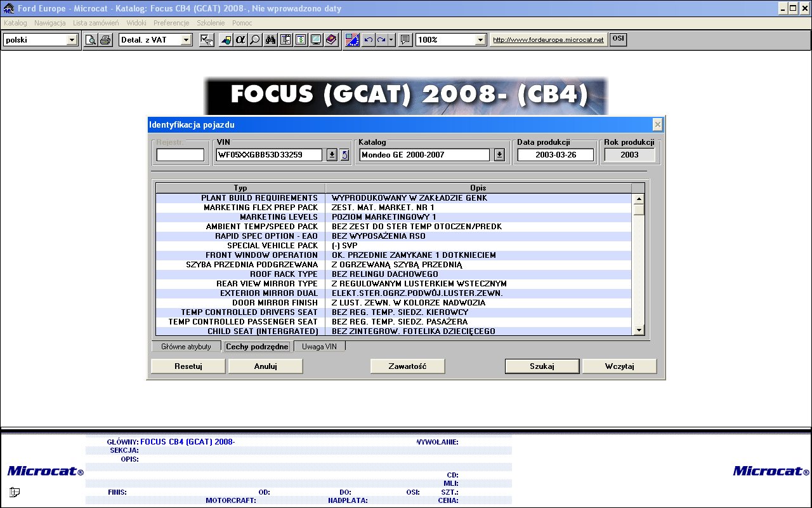Click the printer icon
The height and width of the screenshot is (508, 812).
105,40
